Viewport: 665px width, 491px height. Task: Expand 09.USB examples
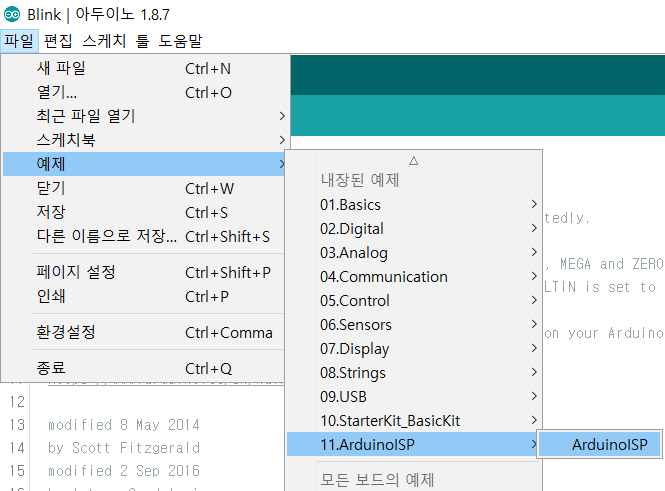414,396
